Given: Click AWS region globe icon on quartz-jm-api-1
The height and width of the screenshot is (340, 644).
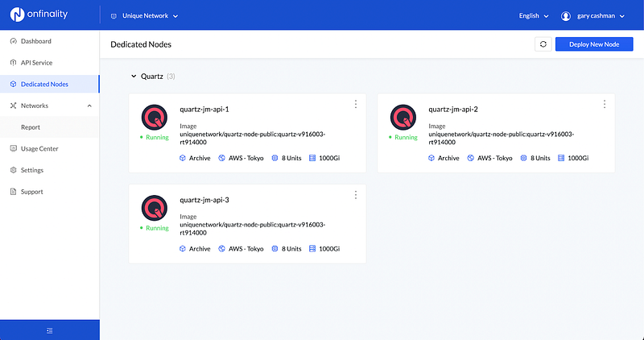Looking at the screenshot, I should pyautogui.click(x=222, y=158).
